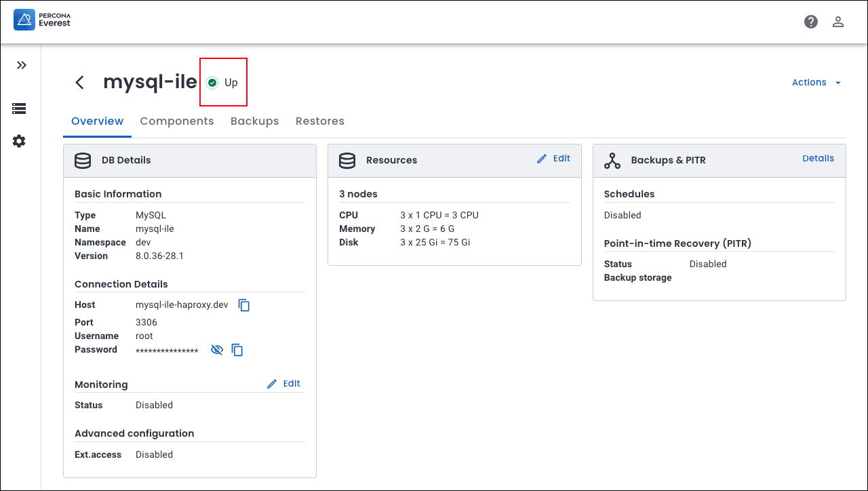Copy the database password
This screenshot has height=491, width=868.
click(x=237, y=350)
